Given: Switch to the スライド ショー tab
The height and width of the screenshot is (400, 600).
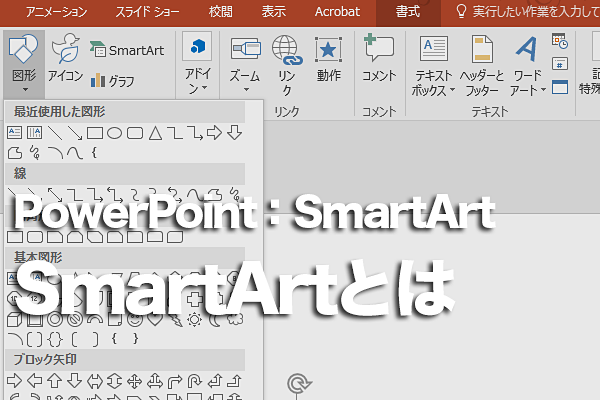Looking at the screenshot, I should click(147, 12).
